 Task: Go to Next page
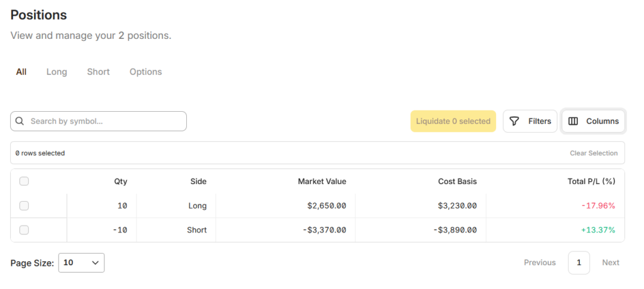(x=611, y=263)
